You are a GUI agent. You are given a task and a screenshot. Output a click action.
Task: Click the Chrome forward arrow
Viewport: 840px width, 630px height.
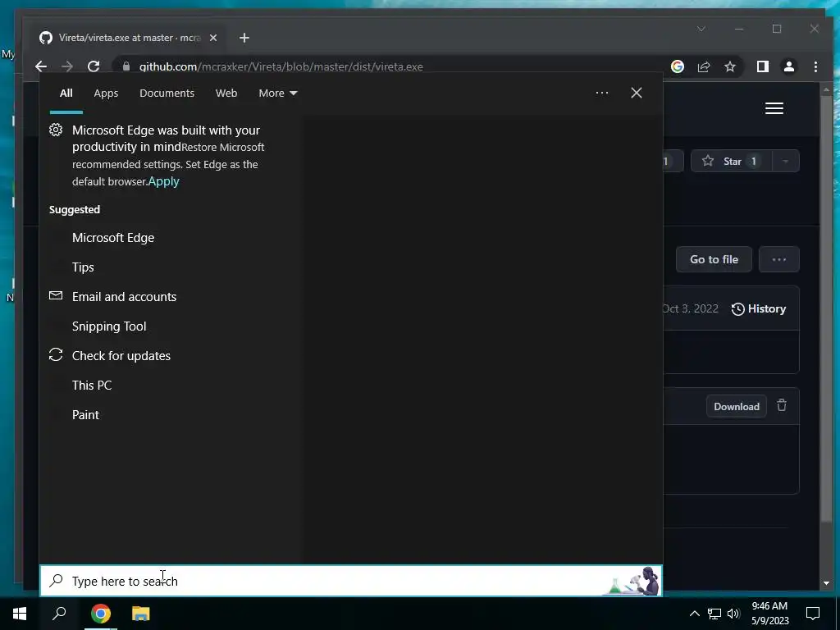tap(67, 66)
